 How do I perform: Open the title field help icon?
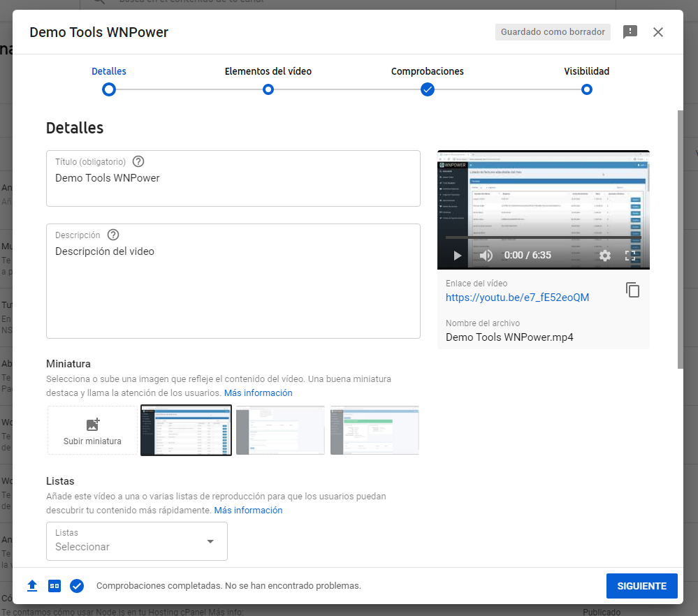(138, 161)
